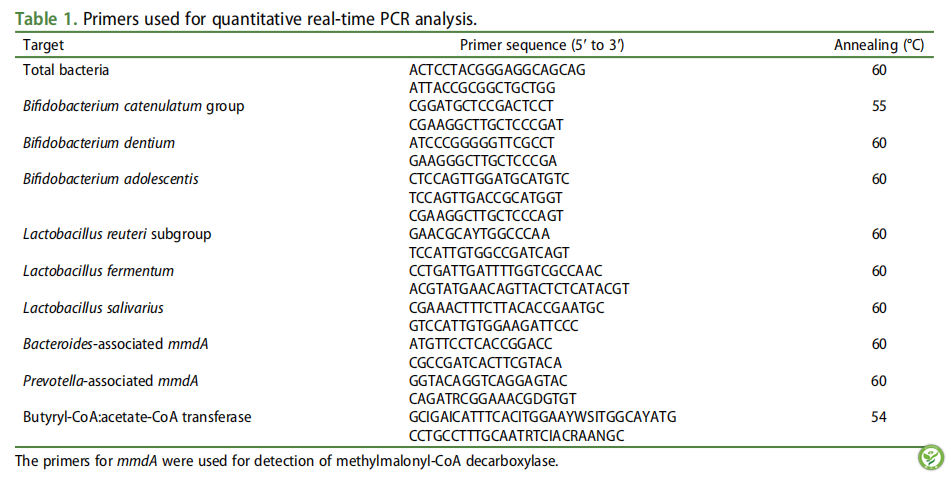Select 'Lactobacillus reuteri subgroup' row label

[x=117, y=234]
